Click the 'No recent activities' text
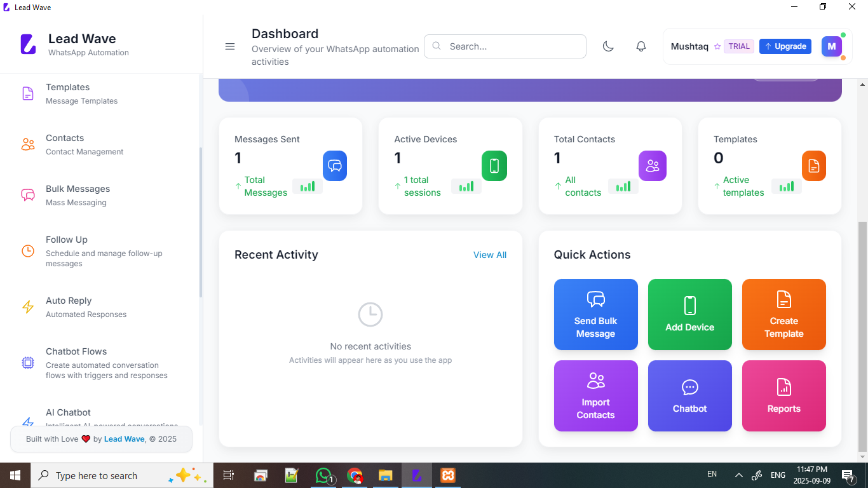868x488 pixels. [x=370, y=346]
